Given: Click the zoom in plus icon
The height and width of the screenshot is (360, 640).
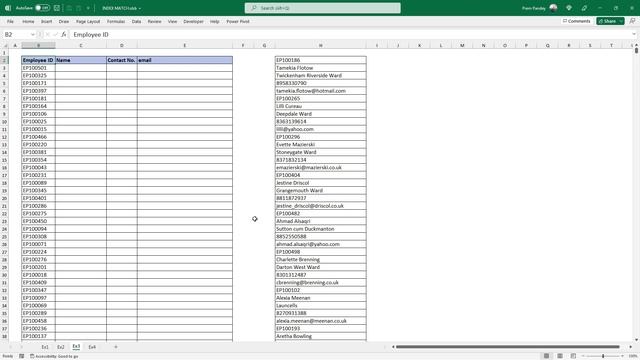Looking at the screenshot, I should (622, 356).
